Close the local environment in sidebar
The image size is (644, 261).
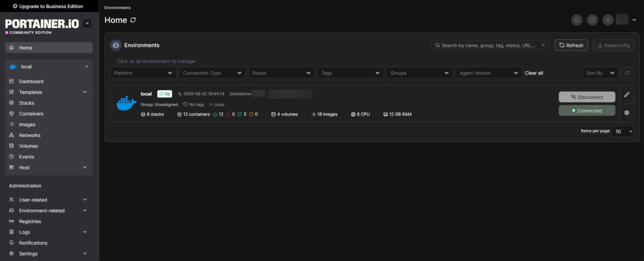[x=87, y=66]
